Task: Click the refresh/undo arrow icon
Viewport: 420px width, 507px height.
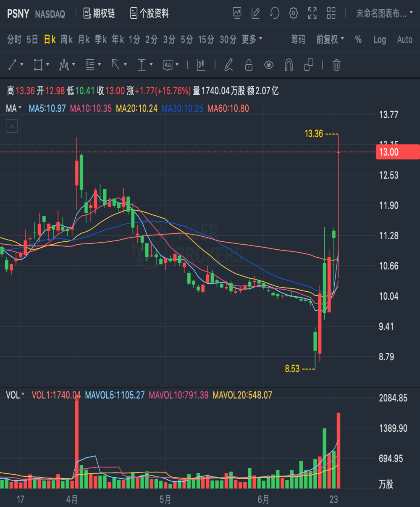Action: (275, 13)
